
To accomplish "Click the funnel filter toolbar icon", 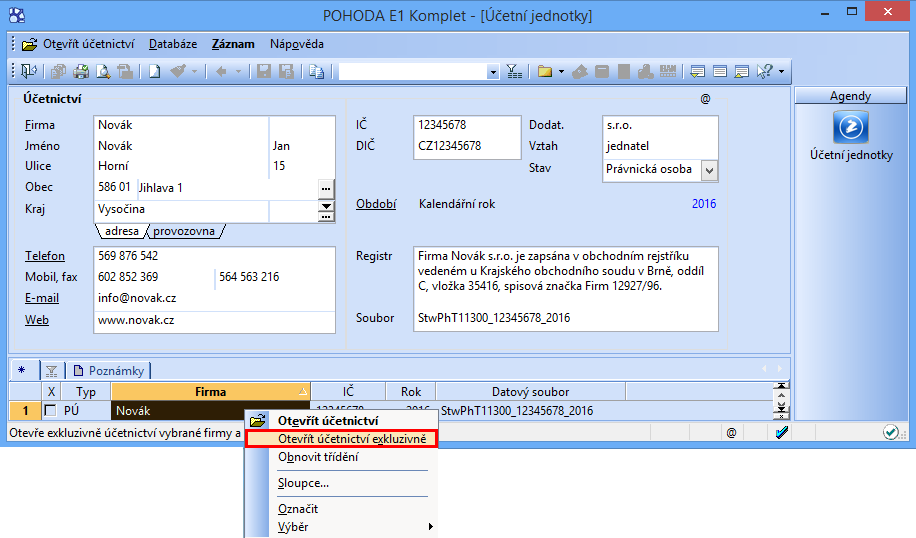I will (x=514, y=71).
